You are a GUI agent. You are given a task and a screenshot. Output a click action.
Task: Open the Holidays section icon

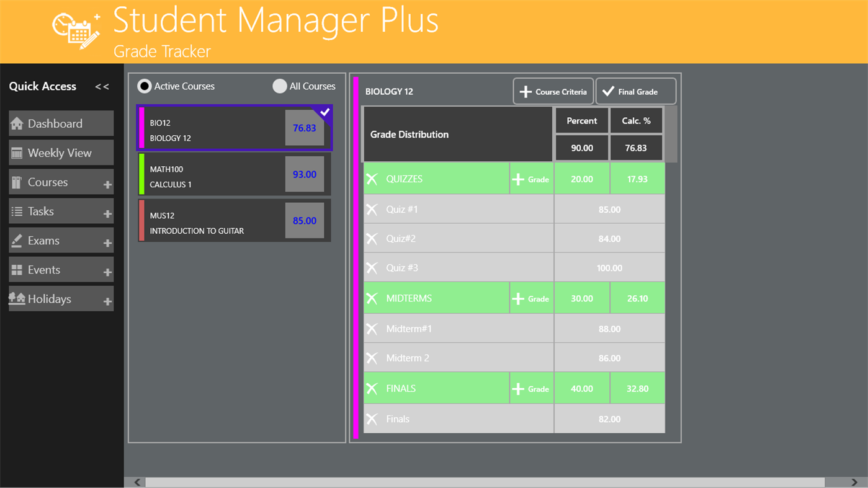17,298
